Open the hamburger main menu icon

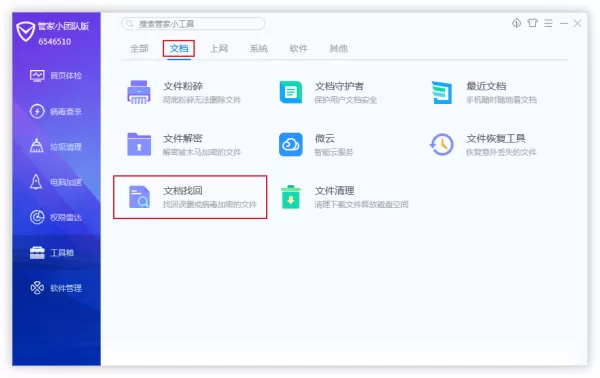coord(548,23)
